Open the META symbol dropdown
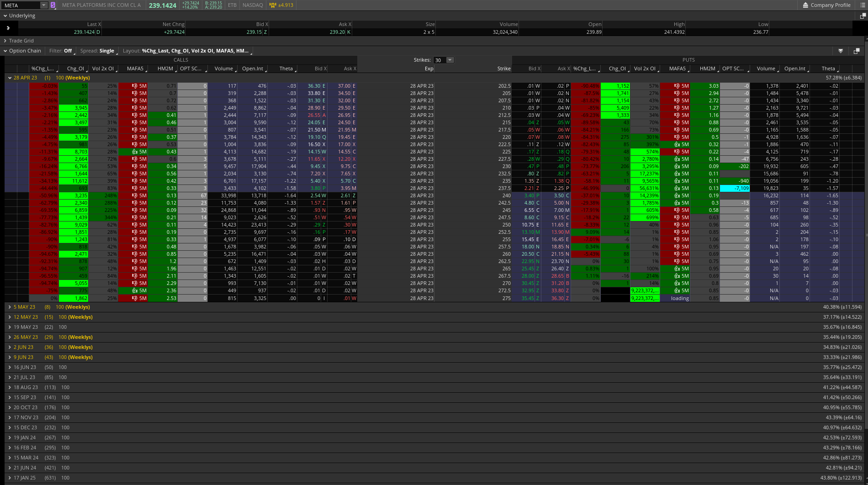The height and width of the screenshot is (485, 868). click(44, 5)
